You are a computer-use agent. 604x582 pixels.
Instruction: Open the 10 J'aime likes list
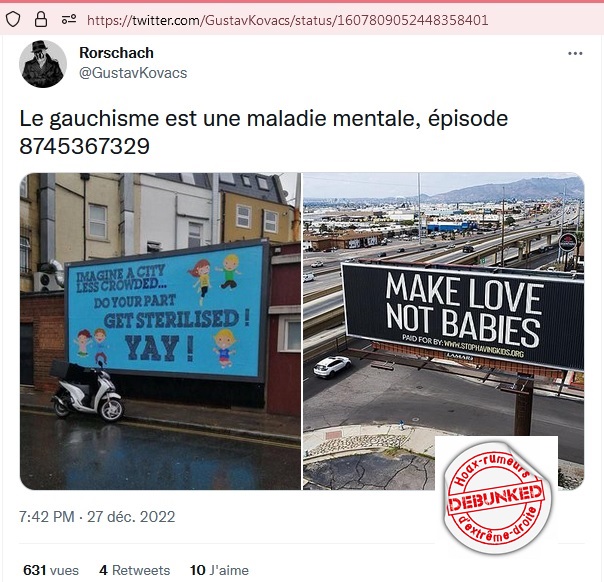tap(219, 570)
